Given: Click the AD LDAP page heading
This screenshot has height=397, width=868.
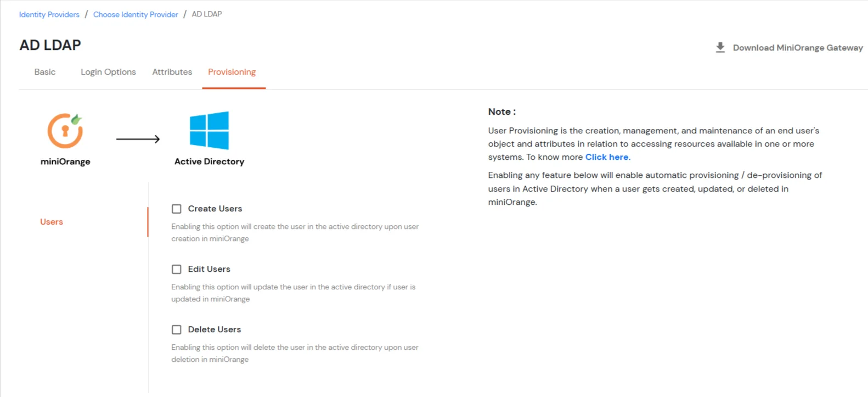Looking at the screenshot, I should 50,44.
